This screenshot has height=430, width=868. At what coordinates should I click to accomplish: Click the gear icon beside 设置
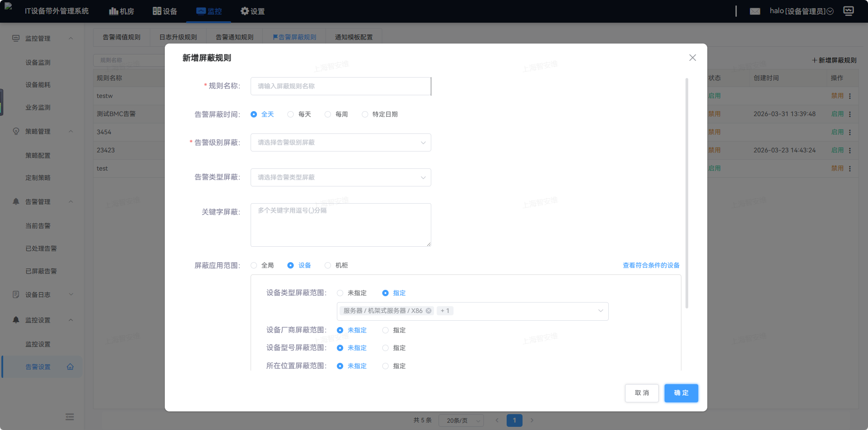tap(245, 11)
